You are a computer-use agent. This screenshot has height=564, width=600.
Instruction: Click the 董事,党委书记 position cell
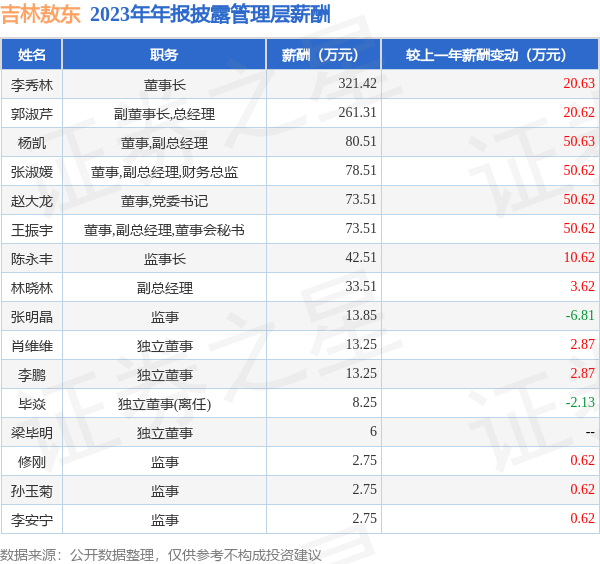165,200
